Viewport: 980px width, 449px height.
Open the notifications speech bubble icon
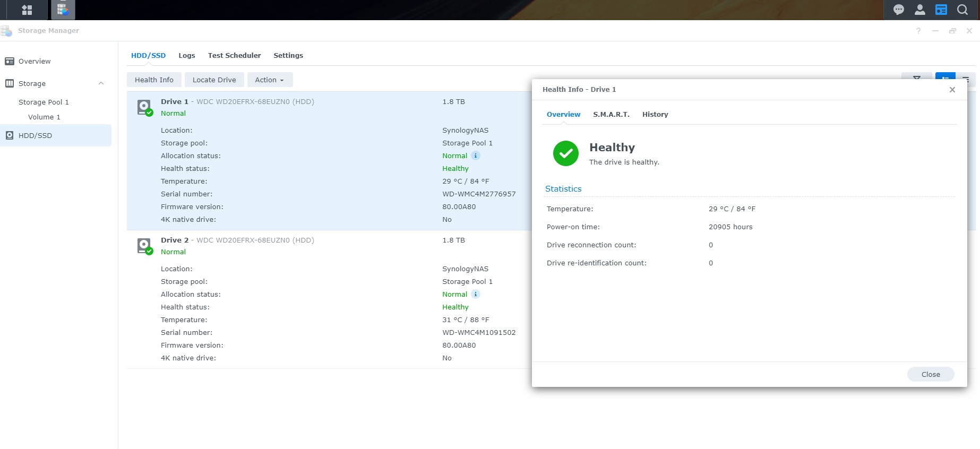(899, 10)
